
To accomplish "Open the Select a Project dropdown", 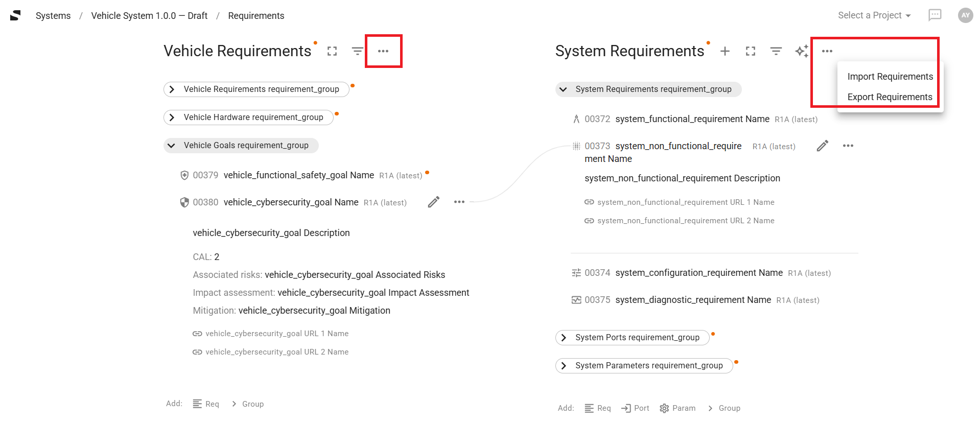I will click(x=873, y=15).
